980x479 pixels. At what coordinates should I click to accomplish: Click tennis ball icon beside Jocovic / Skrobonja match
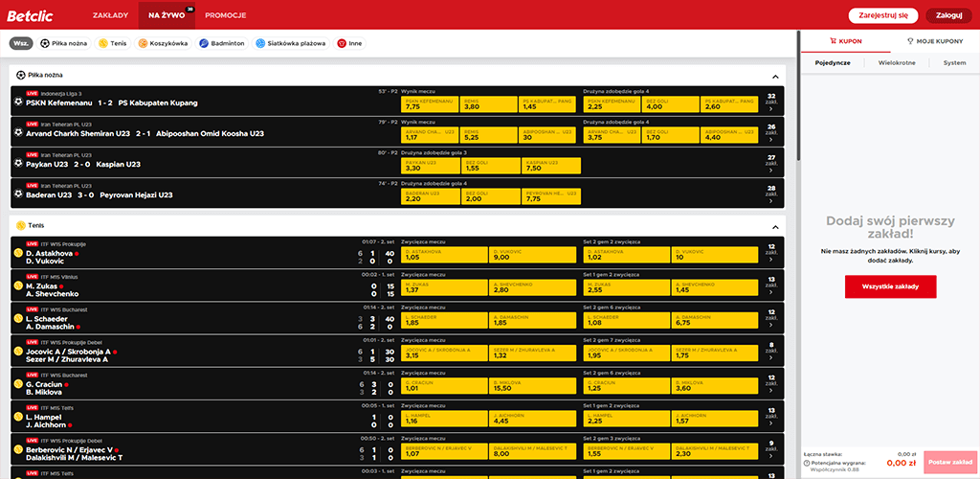(x=18, y=352)
